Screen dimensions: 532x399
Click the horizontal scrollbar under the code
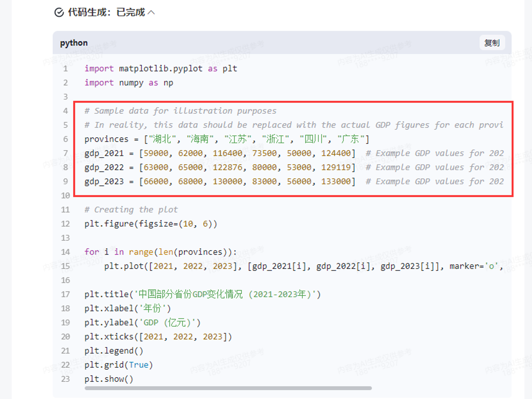click(228, 388)
